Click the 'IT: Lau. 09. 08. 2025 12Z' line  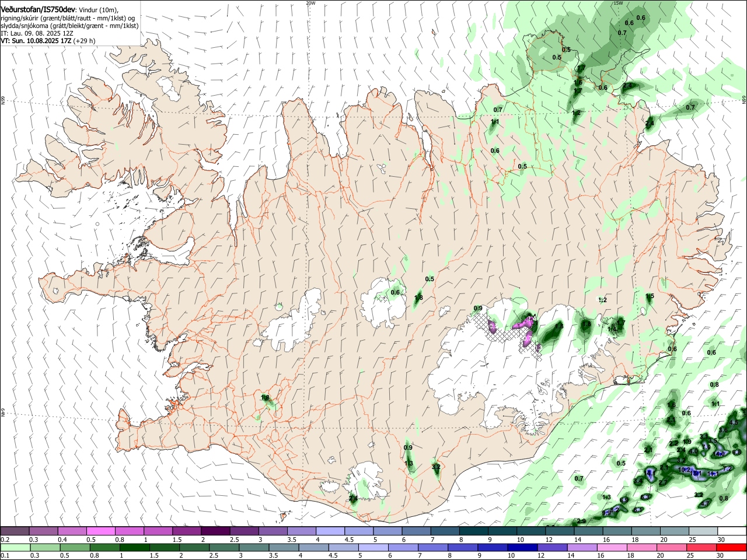pyautogui.click(x=37, y=33)
